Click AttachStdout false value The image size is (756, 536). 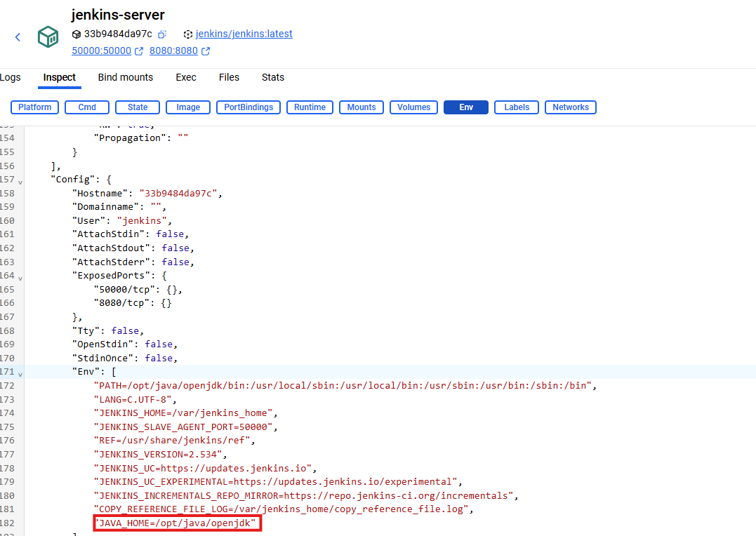click(175, 248)
